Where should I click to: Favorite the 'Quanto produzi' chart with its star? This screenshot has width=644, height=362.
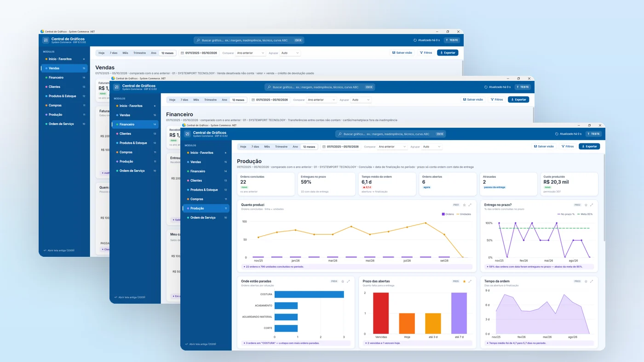(x=464, y=205)
